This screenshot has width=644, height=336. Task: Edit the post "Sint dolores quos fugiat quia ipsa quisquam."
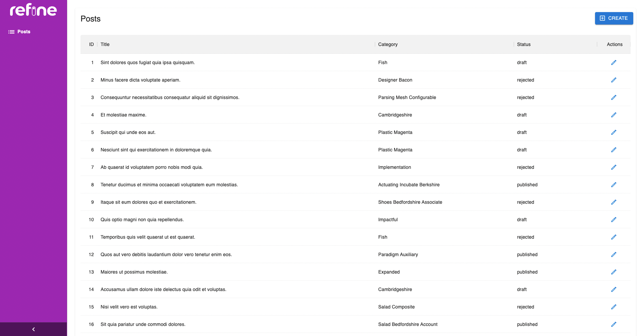(x=614, y=62)
